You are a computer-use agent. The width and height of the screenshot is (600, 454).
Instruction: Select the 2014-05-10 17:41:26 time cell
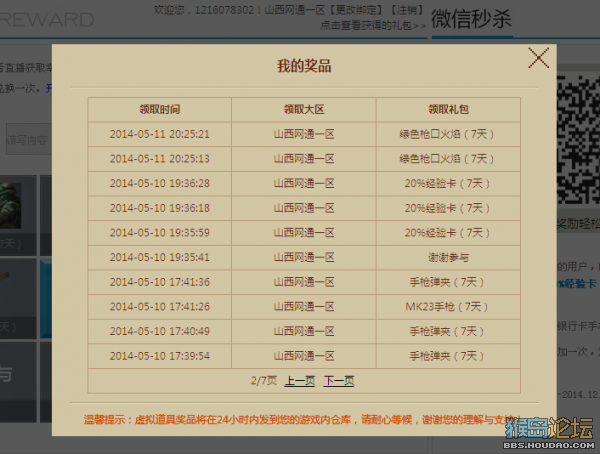click(x=160, y=306)
